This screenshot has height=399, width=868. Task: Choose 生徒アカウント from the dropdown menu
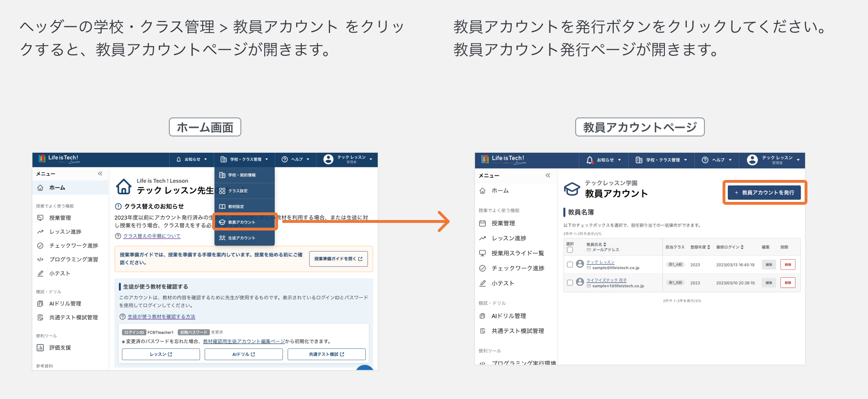tap(245, 238)
